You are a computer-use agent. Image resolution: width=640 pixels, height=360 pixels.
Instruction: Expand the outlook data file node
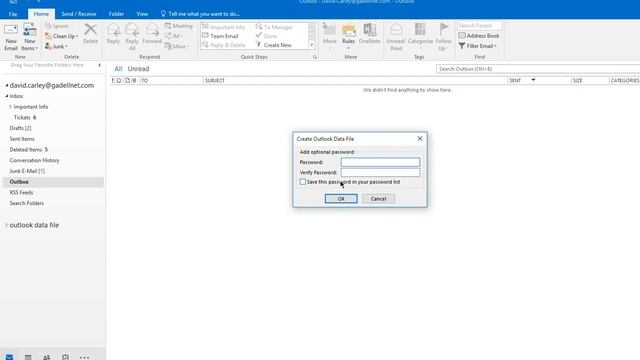click(x=6, y=225)
